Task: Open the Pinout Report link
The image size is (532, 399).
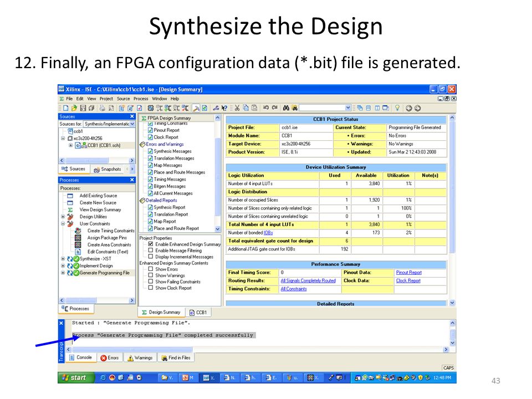Action: (409, 273)
